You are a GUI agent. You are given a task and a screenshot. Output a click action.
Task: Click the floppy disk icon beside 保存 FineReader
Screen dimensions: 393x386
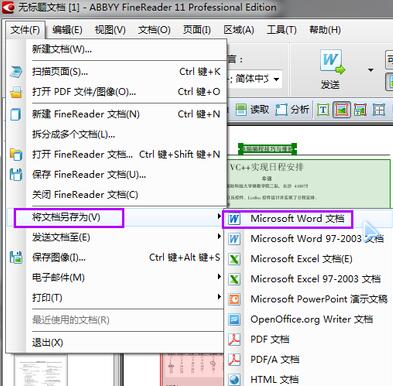click(x=16, y=175)
